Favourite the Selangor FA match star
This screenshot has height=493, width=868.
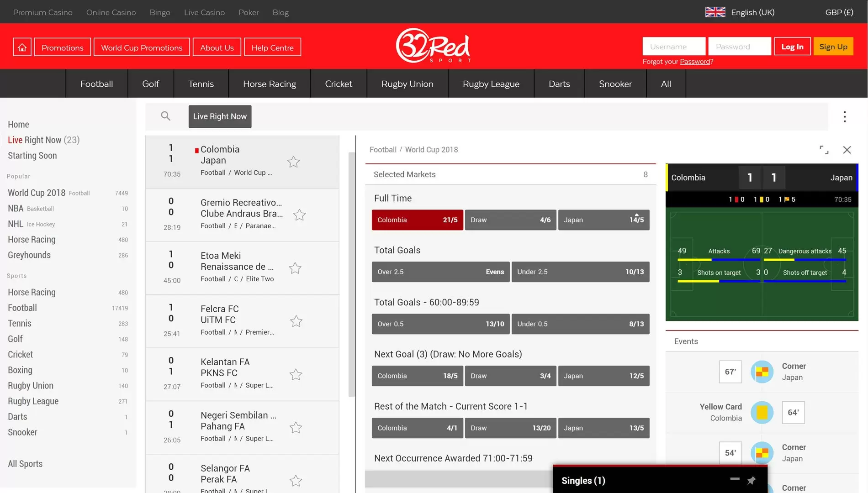pyautogui.click(x=296, y=481)
